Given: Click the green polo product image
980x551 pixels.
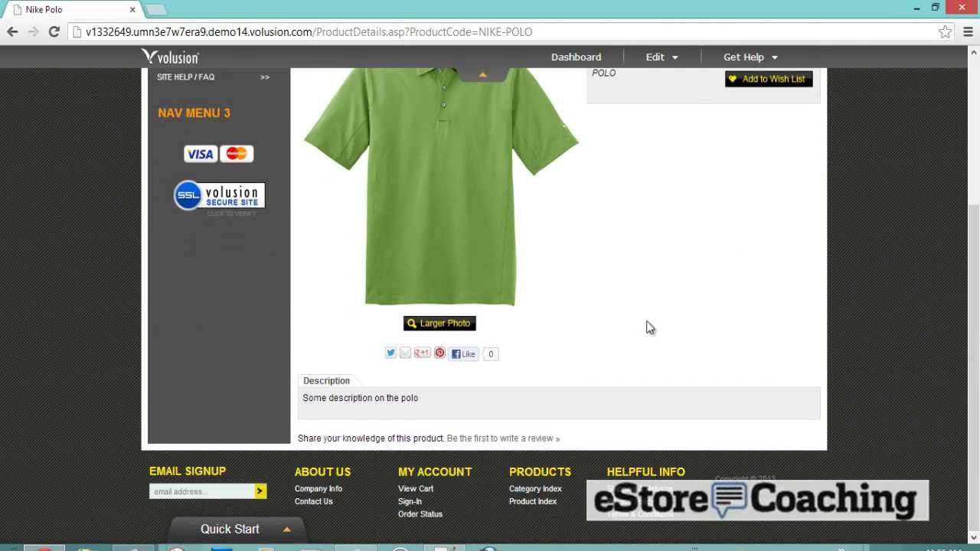Looking at the screenshot, I should coord(441,187).
